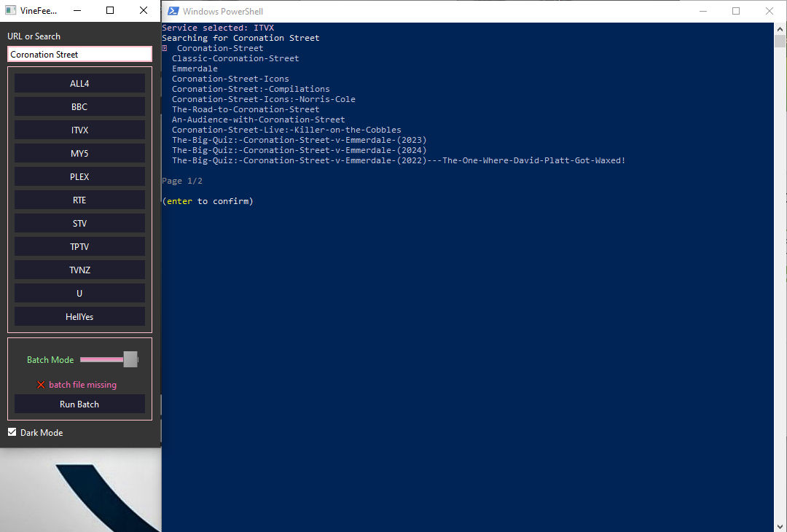Select the Coronation-Street search result
Image resolution: width=787 pixels, height=532 pixels.
(220, 48)
